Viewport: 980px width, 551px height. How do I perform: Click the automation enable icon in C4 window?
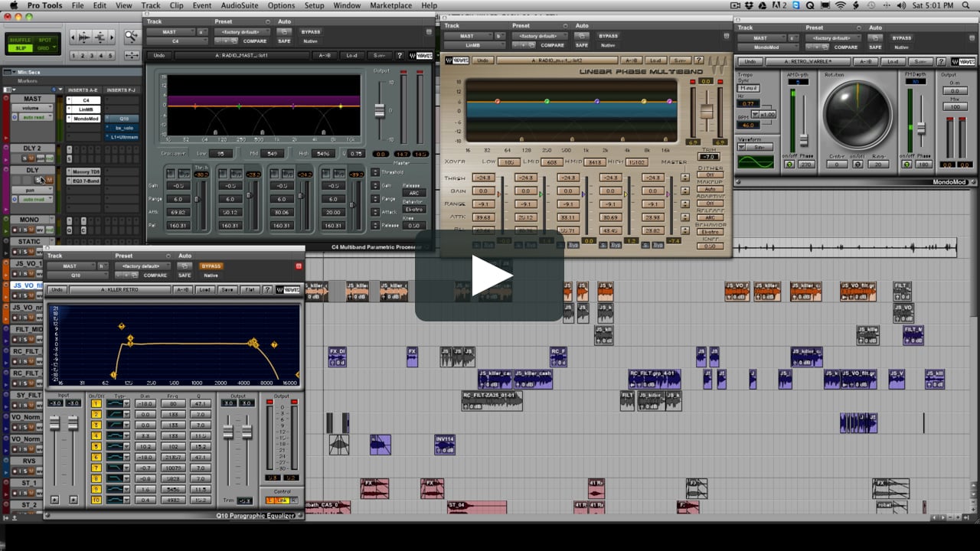pyautogui.click(x=284, y=32)
